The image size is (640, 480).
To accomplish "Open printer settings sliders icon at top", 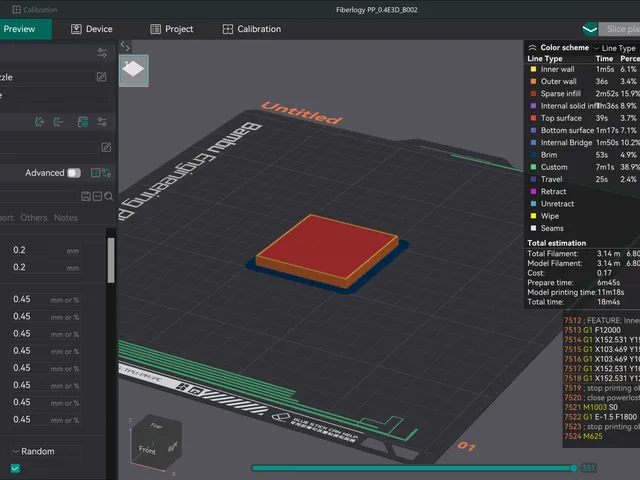I will [x=102, y=52].
